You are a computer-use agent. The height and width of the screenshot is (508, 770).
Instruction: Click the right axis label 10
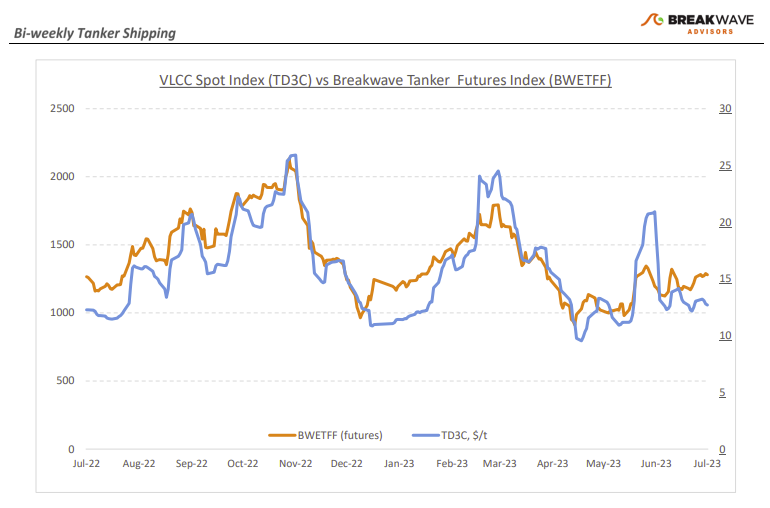[725, 336]
